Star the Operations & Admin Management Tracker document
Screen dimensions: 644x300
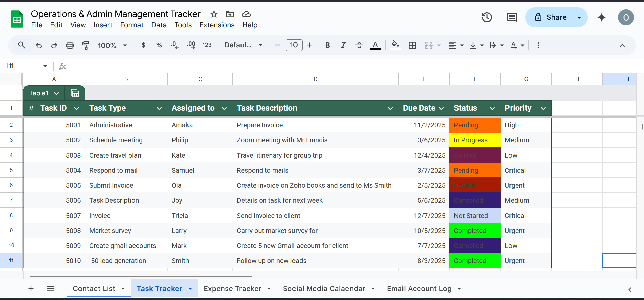tap(214, 14)
